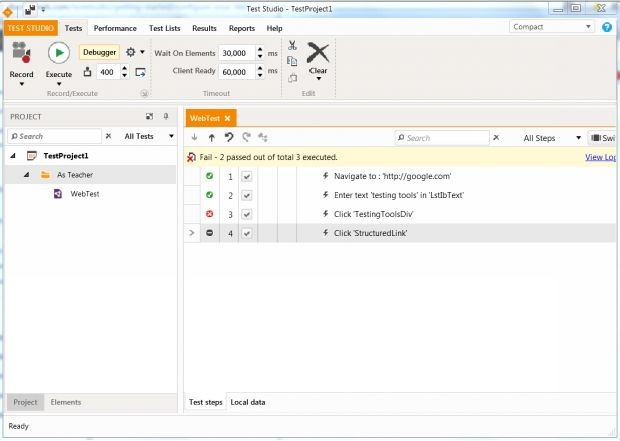Click the passed status icon on step 2
The image size is (620, 441).
tap(210, 195)
